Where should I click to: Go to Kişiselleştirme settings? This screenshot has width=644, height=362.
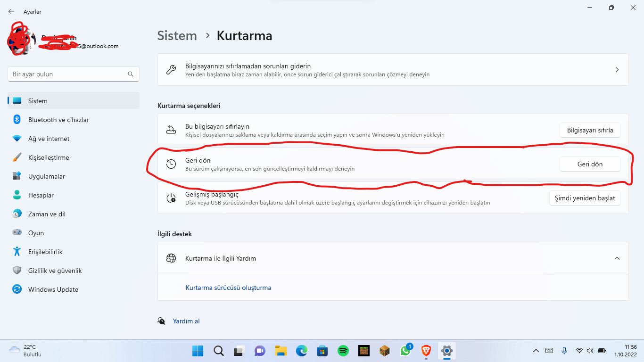tap(74, 157)
